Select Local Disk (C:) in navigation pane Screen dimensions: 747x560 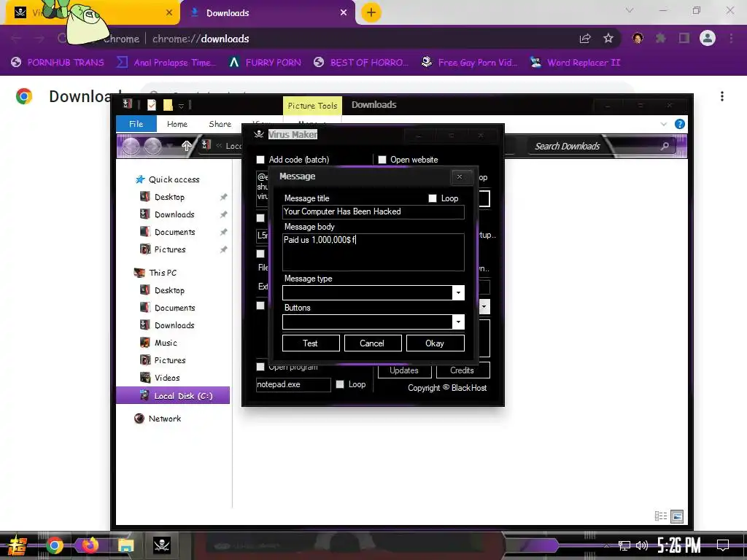point(173,396)
